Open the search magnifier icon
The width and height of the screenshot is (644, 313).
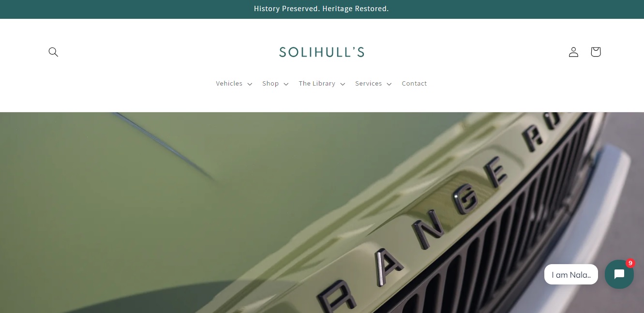point(53,52)
